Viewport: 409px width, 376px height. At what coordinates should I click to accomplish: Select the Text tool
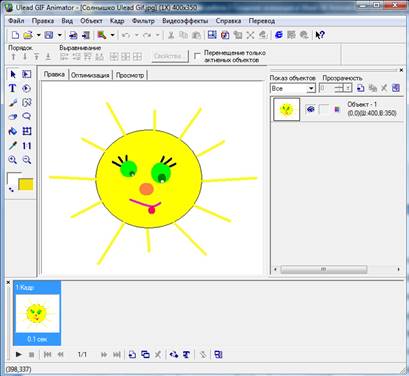point(13,88)
